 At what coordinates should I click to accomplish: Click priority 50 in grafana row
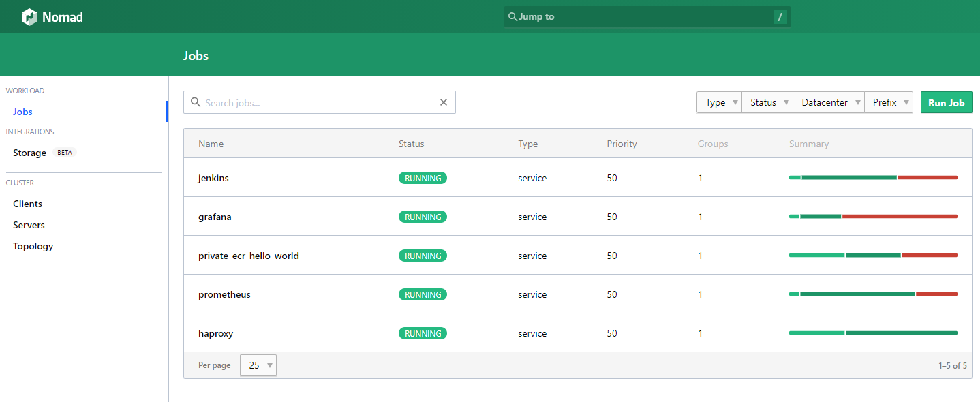pos(612,217)
